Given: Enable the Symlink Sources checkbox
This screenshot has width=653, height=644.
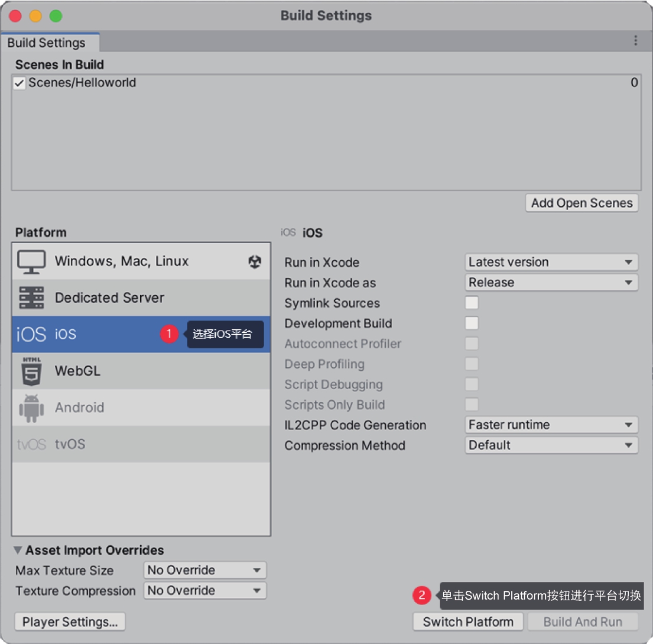Looking at the screenshot, I should [472, 303].
